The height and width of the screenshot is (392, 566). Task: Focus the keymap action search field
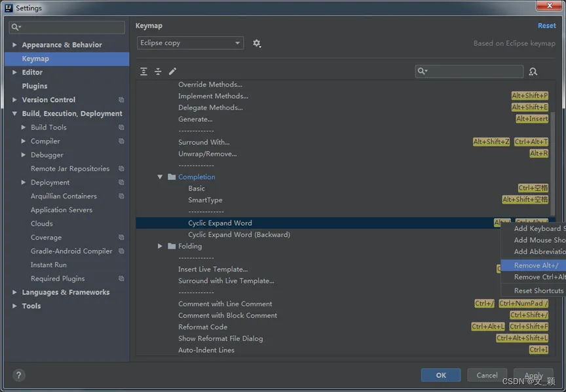[x=473, y=71]
